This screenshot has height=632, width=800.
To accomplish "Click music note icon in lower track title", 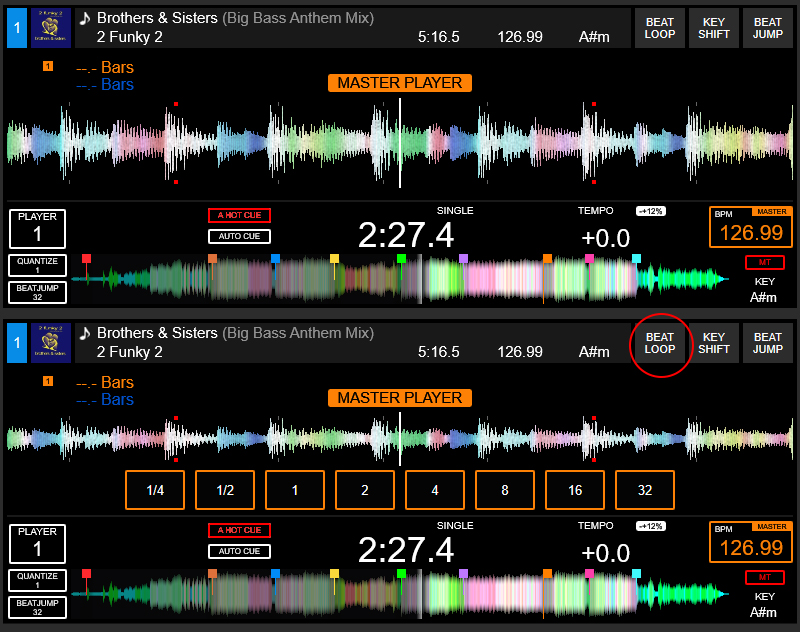I will tap(85, 334).
